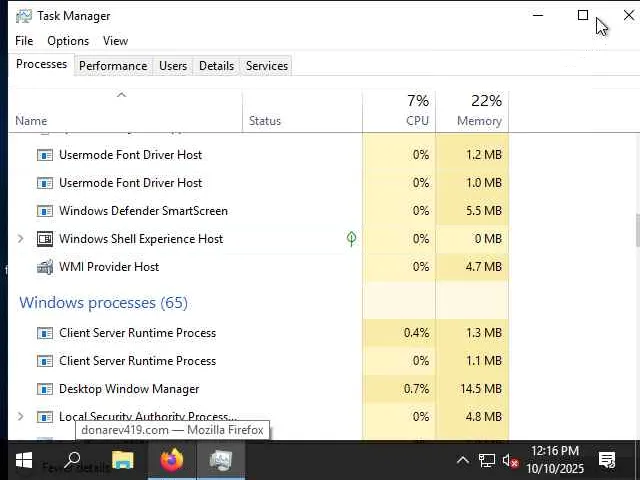640x480 pixels.
Task: Click the Windows Defender SmartScreen process icon
Action: [44, 211]
